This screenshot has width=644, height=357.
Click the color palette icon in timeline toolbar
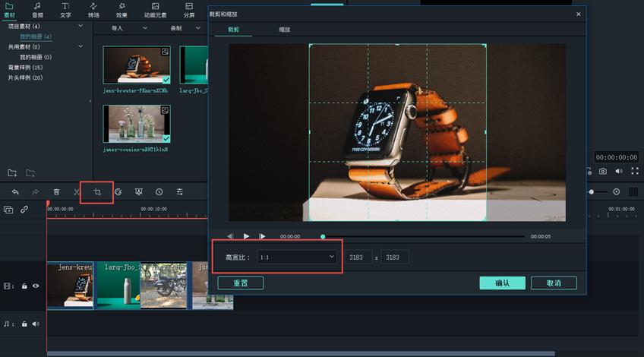[x=118, y=192]
